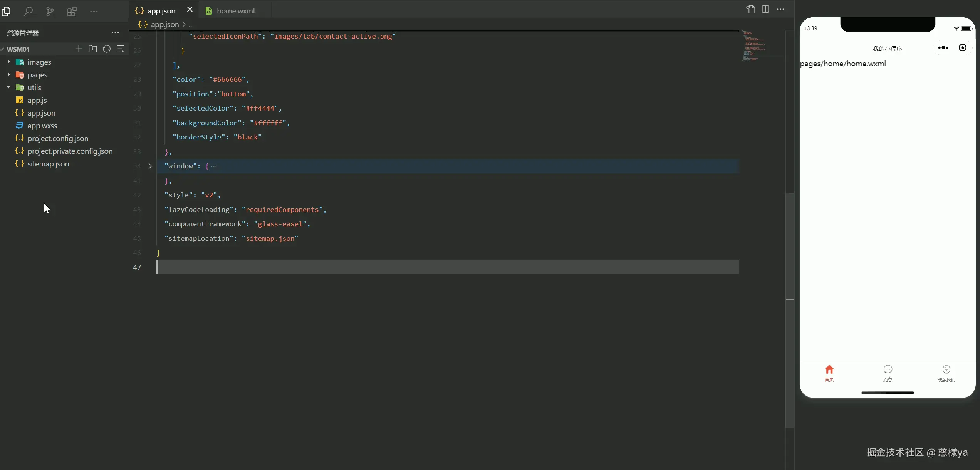Click the editor vertical scrollbar thumb
The height and width of the screenshot is (470, 980).
tap(789, 310)
